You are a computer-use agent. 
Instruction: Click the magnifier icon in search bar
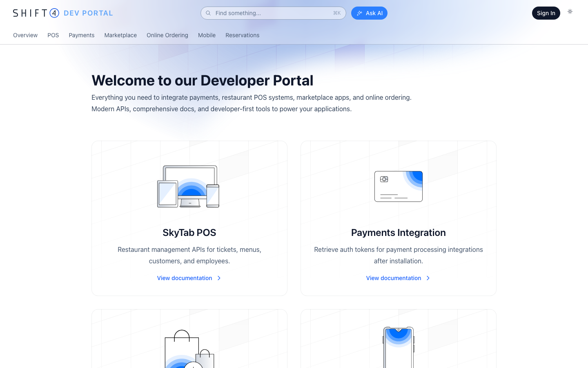tap(208, 13)
